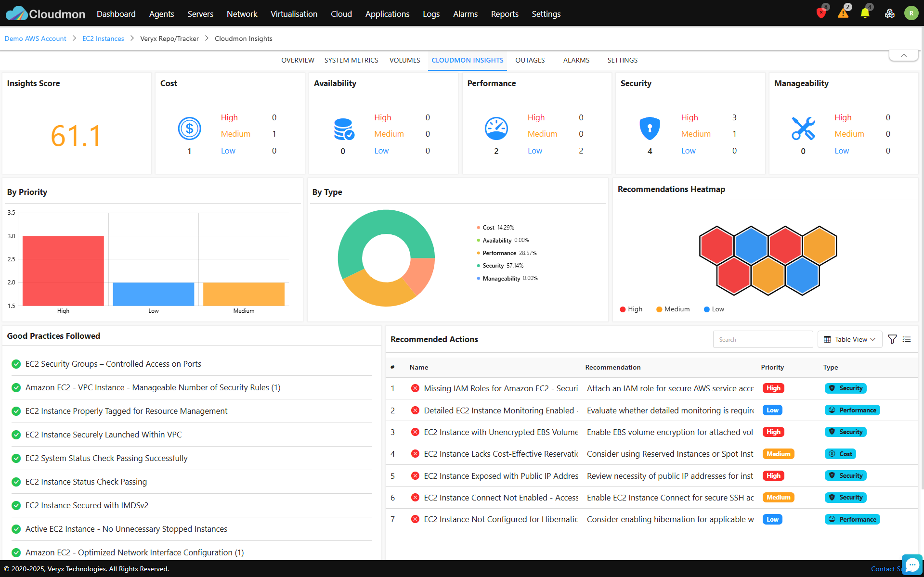
Task: Go to EC2 Instances breadcrumb
Action: click(103, 38)
